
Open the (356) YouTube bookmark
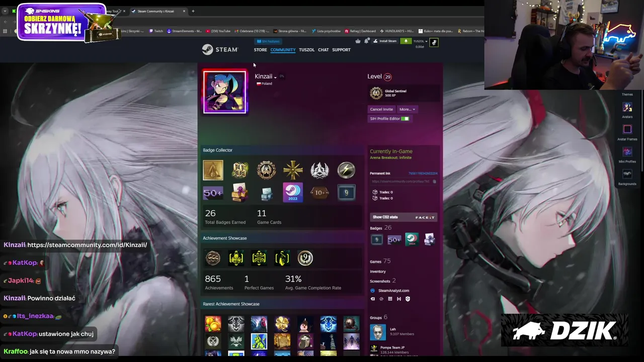click(x=218, y=31)
